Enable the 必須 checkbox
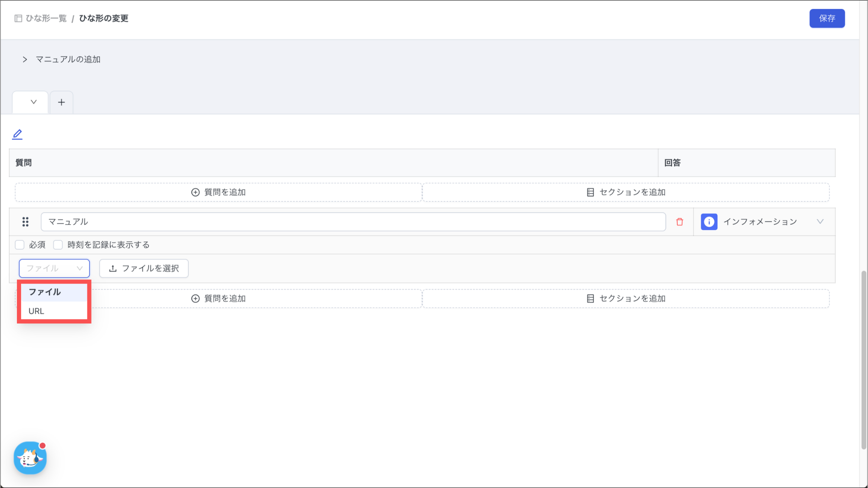This screenshot has height=488, width=868. [x=19, y=245]
